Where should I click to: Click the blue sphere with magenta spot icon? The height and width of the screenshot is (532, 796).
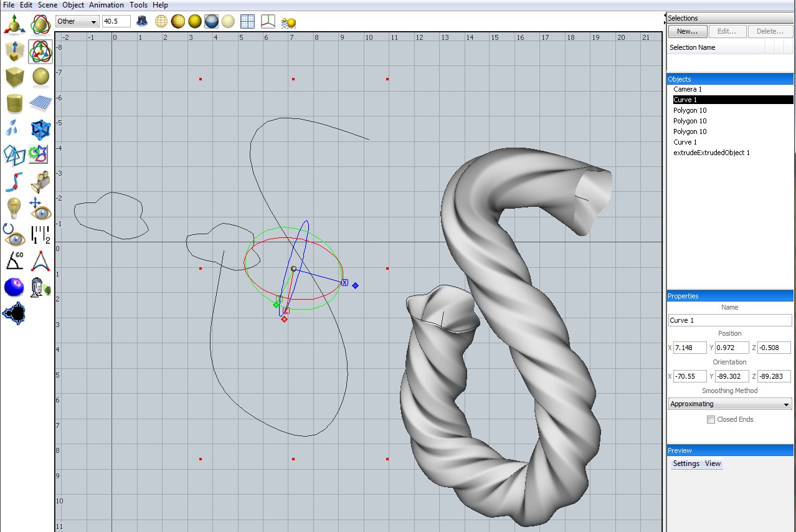(14, 287)
